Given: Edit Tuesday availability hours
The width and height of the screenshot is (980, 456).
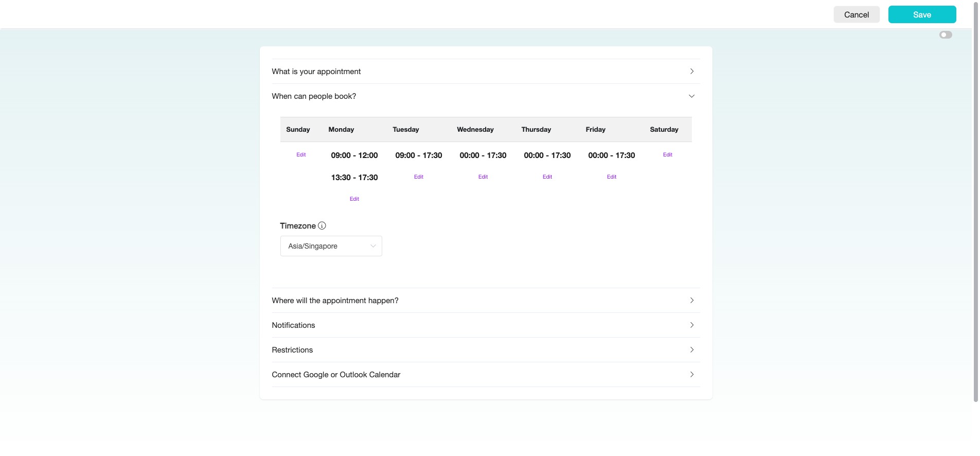Looking at the screenshot, I should [419, 177].
